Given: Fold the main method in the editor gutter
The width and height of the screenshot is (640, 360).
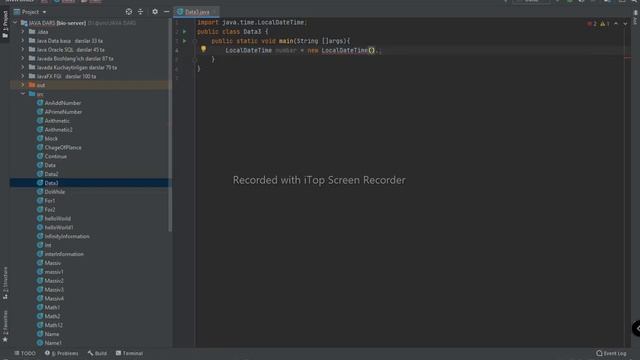Looking at the screenshot, I should [x=195, y=41].
